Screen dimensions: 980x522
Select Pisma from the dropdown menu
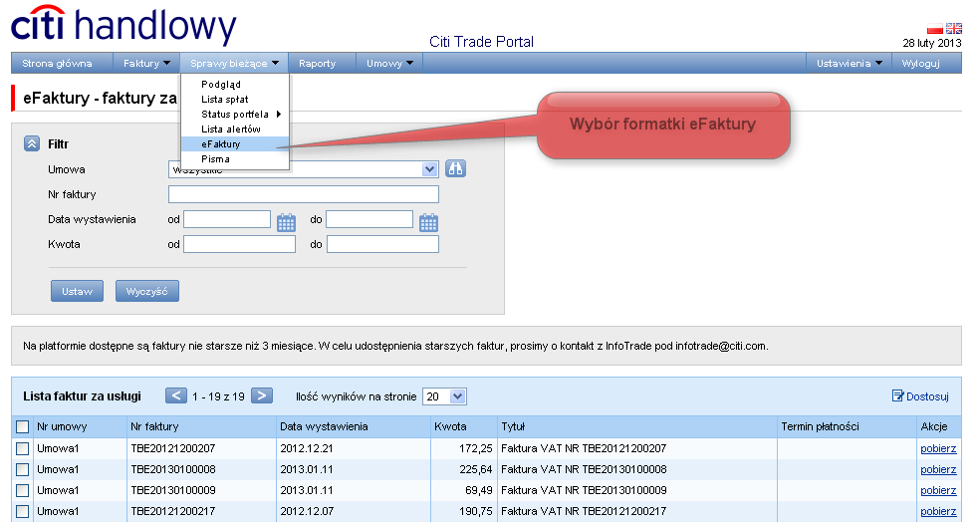coord(215,158)
